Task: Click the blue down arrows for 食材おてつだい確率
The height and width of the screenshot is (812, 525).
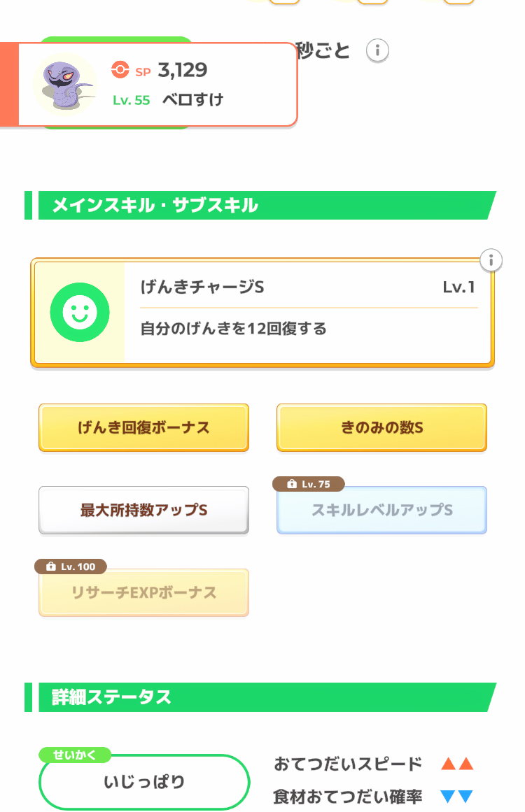Action: pyautogui.click(x=457, y=797)
